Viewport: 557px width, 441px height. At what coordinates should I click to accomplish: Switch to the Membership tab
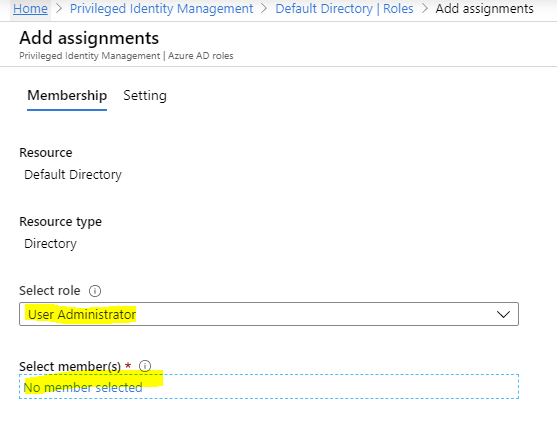(x=67, y=96)
